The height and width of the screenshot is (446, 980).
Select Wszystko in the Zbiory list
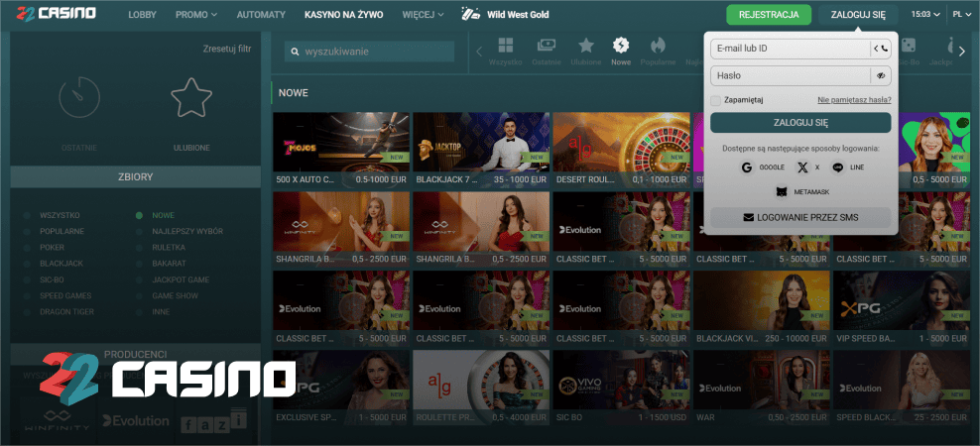(60, 215)
